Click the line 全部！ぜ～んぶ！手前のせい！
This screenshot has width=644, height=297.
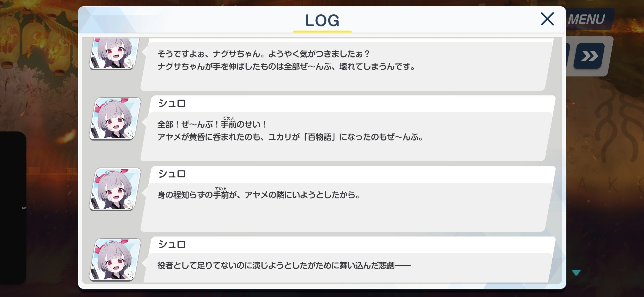212,124
